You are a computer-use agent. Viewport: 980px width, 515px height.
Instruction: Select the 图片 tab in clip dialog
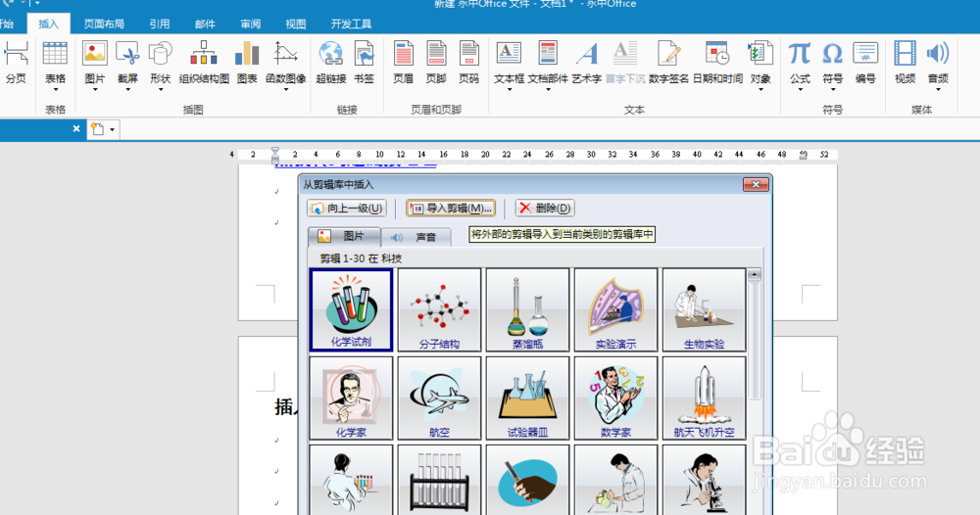344,237
